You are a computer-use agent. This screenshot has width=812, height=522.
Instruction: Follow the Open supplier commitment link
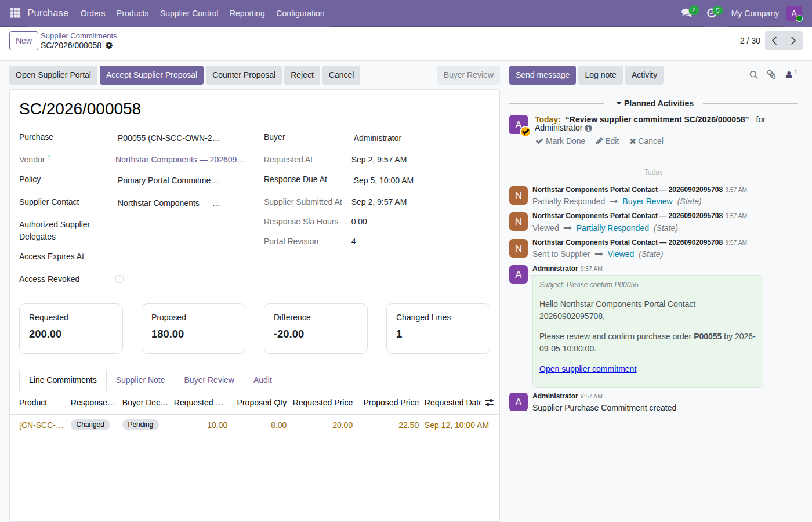588,369
